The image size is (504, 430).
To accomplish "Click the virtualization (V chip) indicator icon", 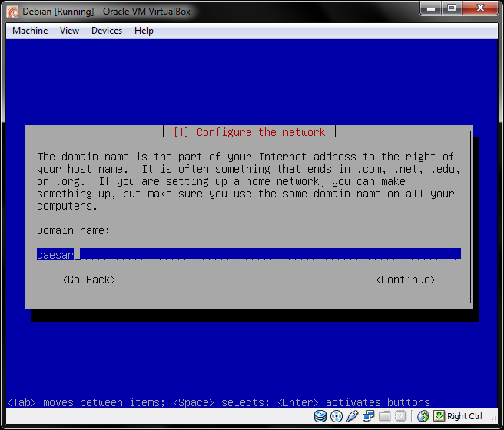I will pyautogui.click(x=400, y=416).
